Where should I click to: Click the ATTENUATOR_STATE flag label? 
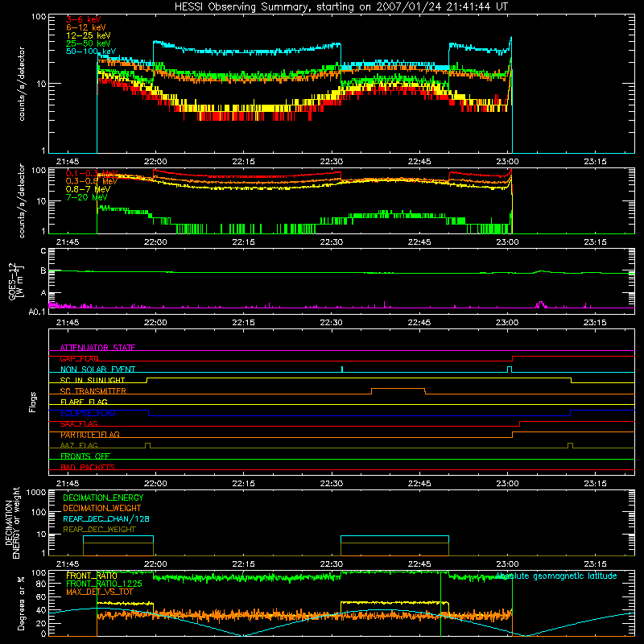pos(97,348)
